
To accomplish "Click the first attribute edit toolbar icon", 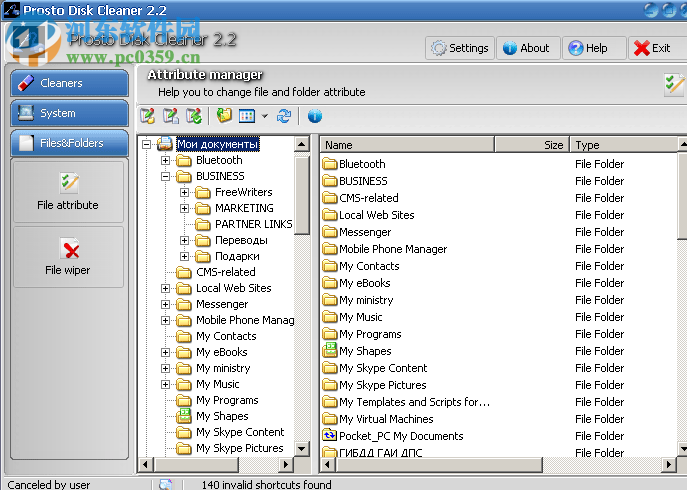I will pyautogui.click(x=148, y=116).
